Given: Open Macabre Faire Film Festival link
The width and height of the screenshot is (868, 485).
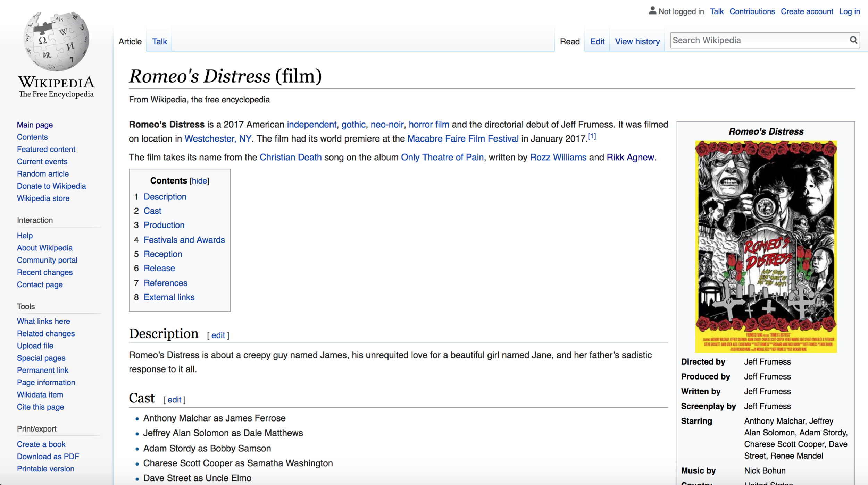Looking at the screenshot, I should click(x=463, y=139).
